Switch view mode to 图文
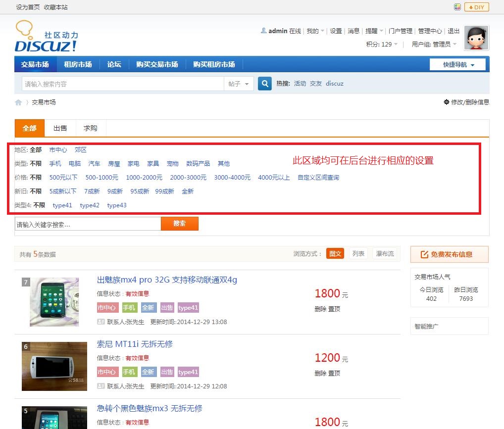This screenshot has width=504, height=429. pos(335,253)
